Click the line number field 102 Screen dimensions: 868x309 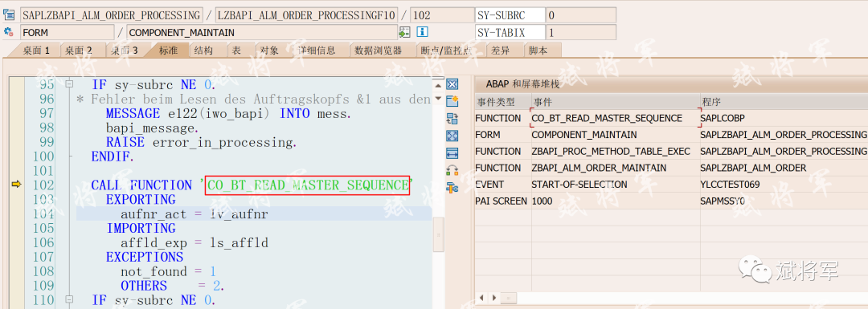coord(441,15)
